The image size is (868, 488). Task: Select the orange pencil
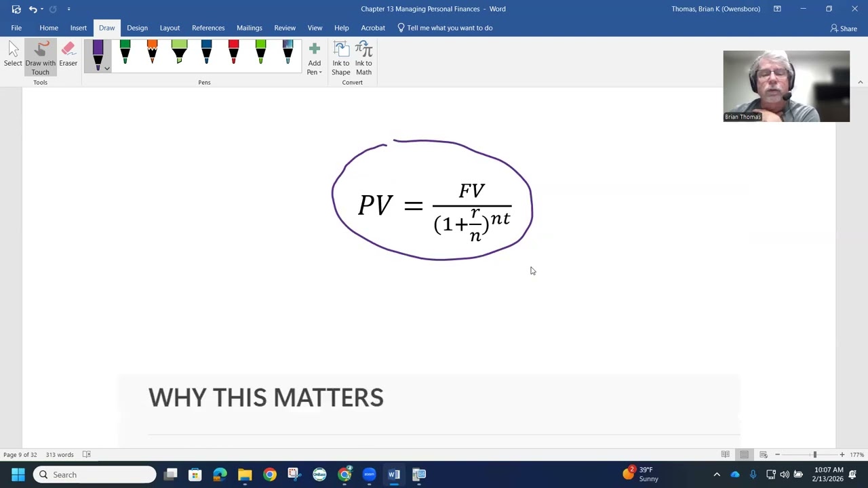152,53
